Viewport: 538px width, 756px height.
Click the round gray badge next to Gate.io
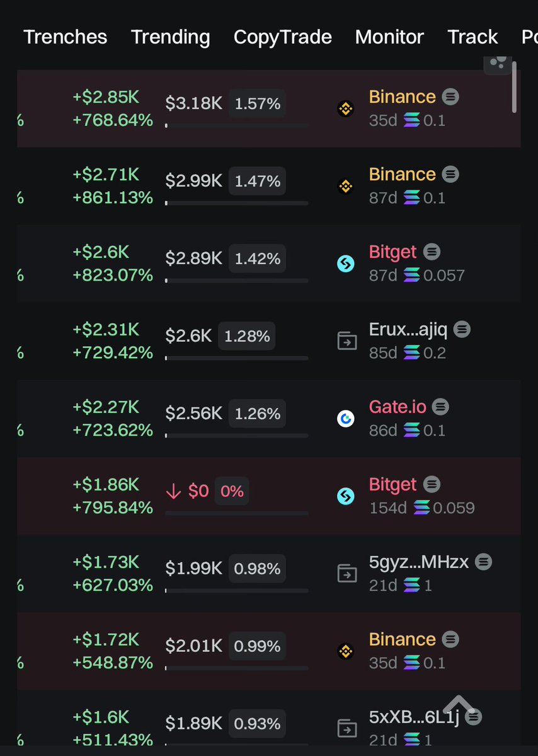click(440, 407)
